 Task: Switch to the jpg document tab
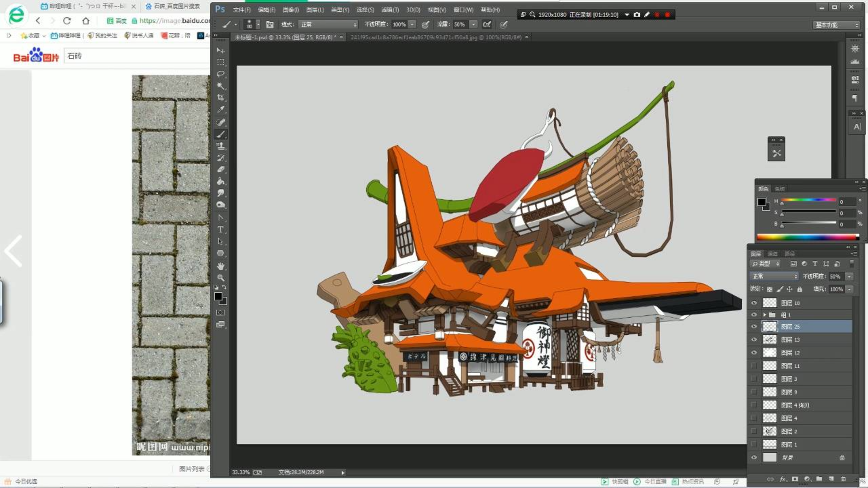pos(436,38)
